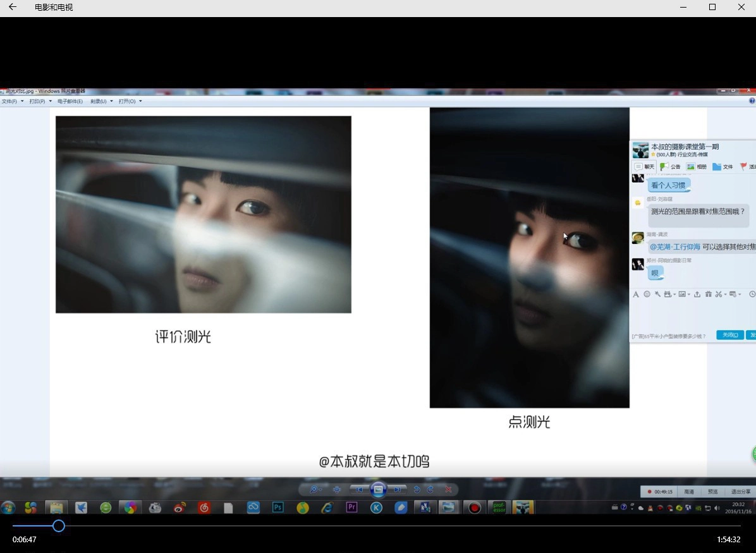Screen dimensions: 756x553
Task: Click the 电子邮件(E) menu item
Action: 70,101
